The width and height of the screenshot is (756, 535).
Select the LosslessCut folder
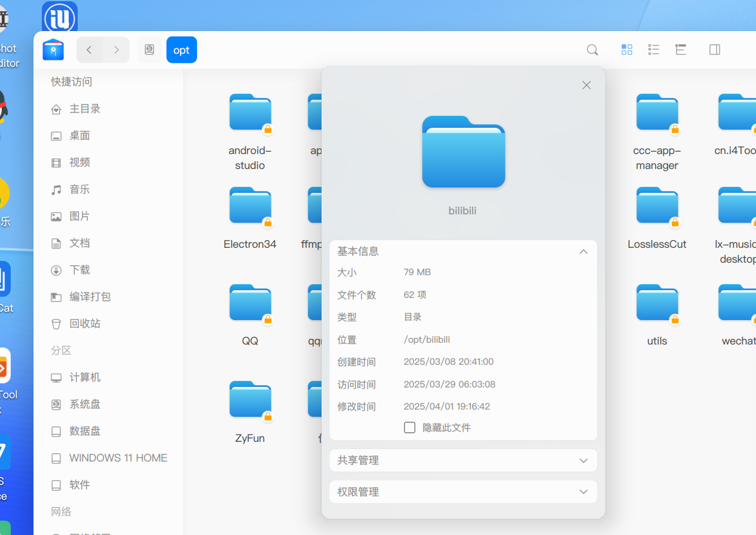click(657, 218)
